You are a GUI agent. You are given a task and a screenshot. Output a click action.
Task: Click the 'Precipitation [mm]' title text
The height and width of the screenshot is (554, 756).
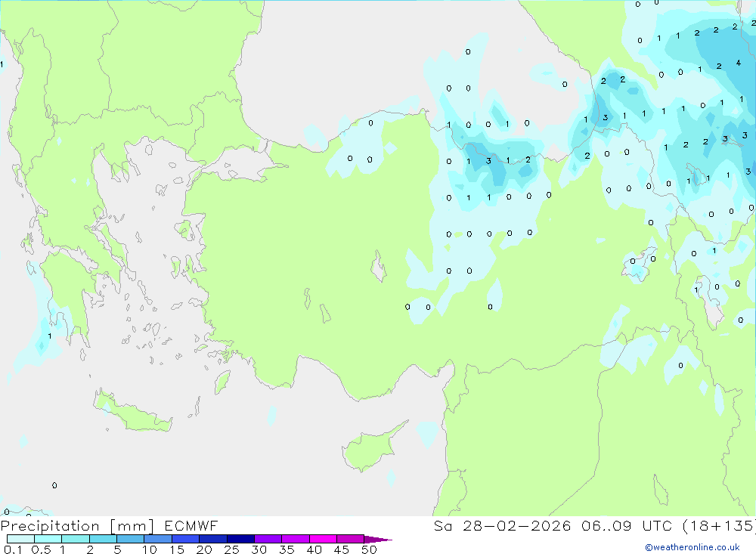(77, 525)
